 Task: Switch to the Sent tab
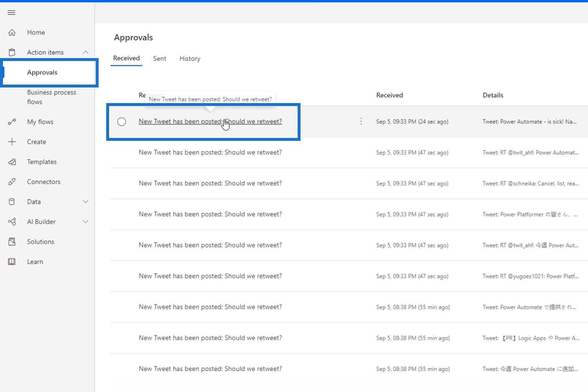pyautogui.click(x=160, y=58)
